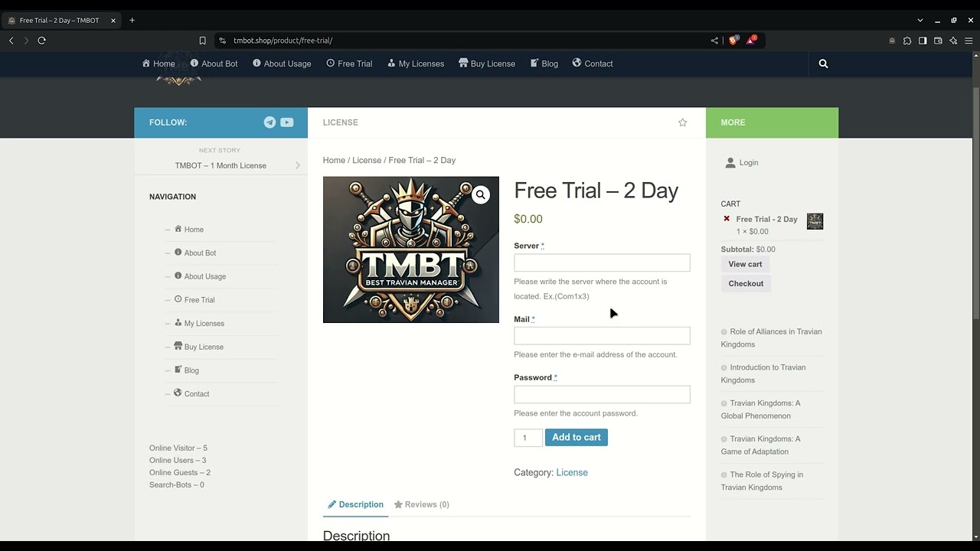Open the License category link
980x551 pixels.
click(x=572, y=472)
